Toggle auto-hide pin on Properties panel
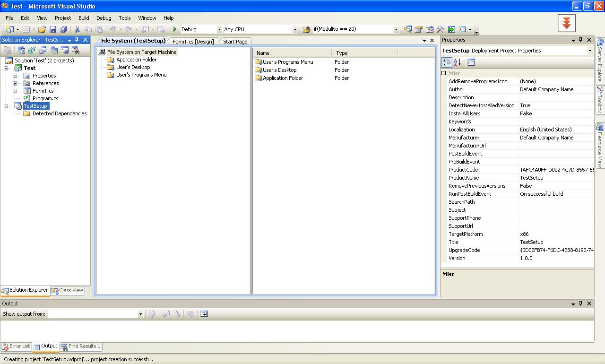 coord(581,40)
